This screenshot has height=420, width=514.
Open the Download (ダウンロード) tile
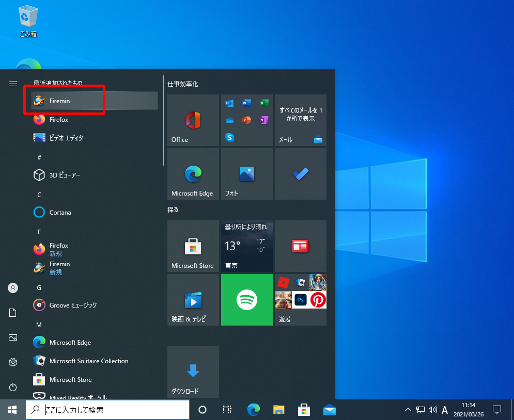pyautogui.click(x=193, y=371)
